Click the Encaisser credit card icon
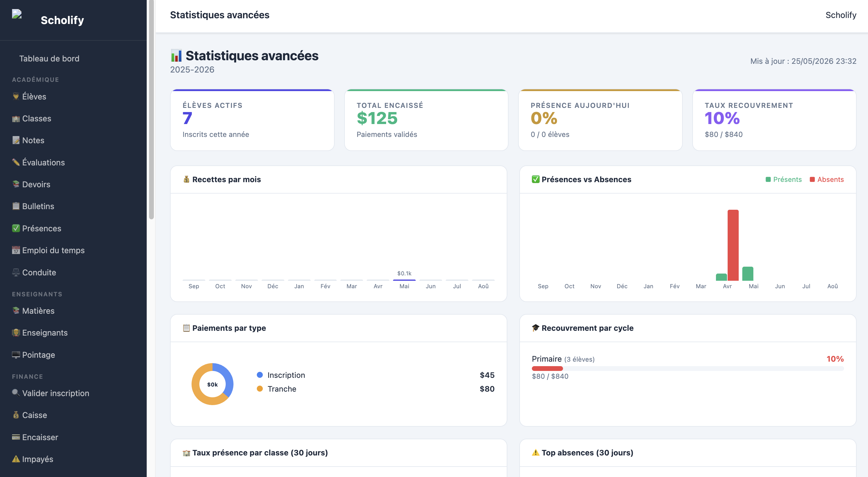868x477 pixels. [x=16, y=437]
